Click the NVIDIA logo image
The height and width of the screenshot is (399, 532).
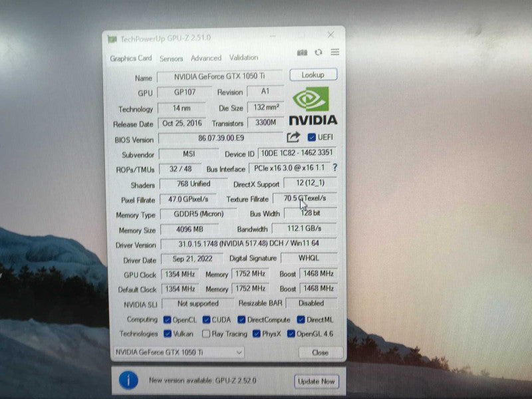tap(313, 106)
